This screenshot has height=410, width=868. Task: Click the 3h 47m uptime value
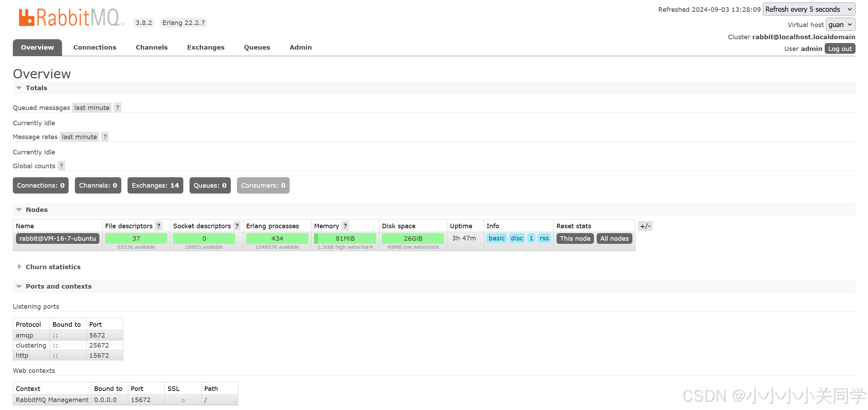pos(464,238)
